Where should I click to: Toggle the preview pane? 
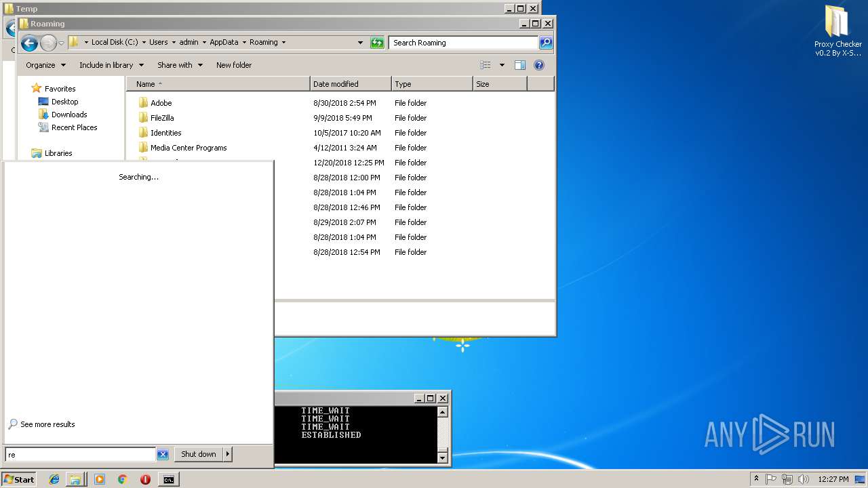(x=520, y=65)
